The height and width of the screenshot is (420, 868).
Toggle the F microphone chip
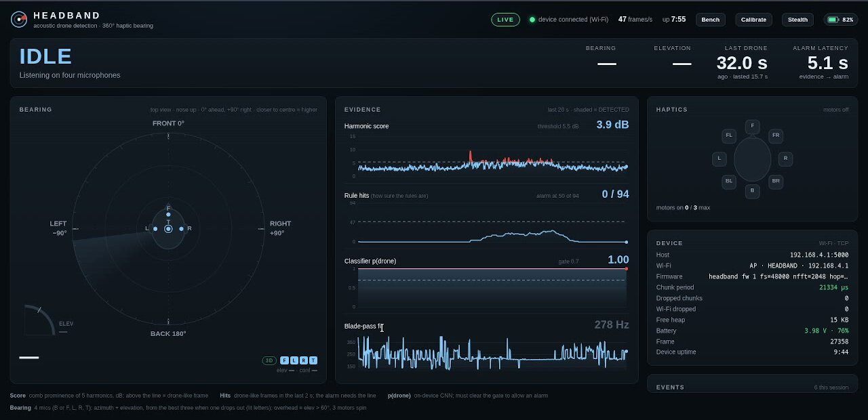(284, 360)
